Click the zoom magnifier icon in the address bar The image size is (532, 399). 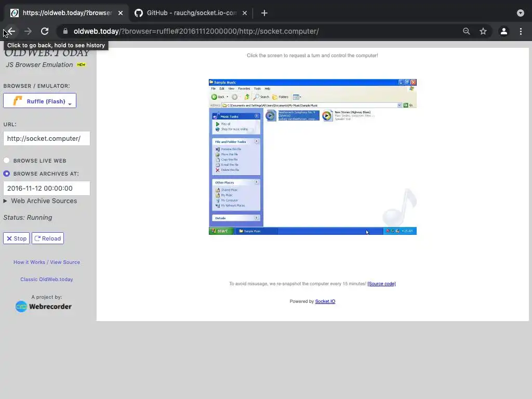tap(467, 31)
